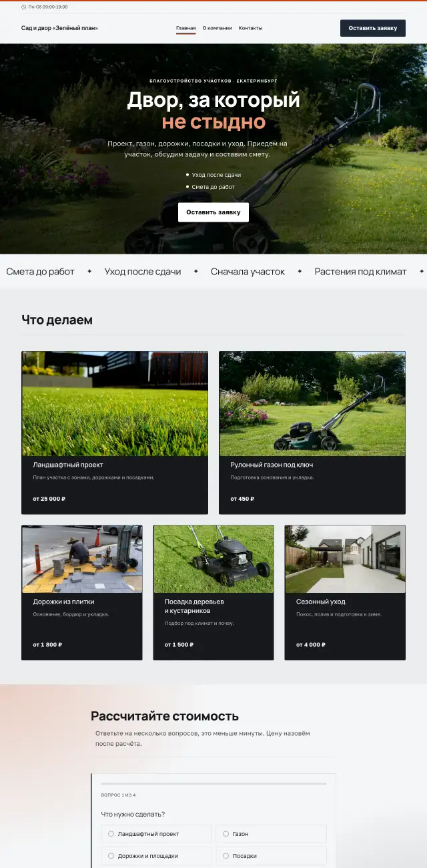
Task: Open the Сезонный уход card image
Action: 345,559
